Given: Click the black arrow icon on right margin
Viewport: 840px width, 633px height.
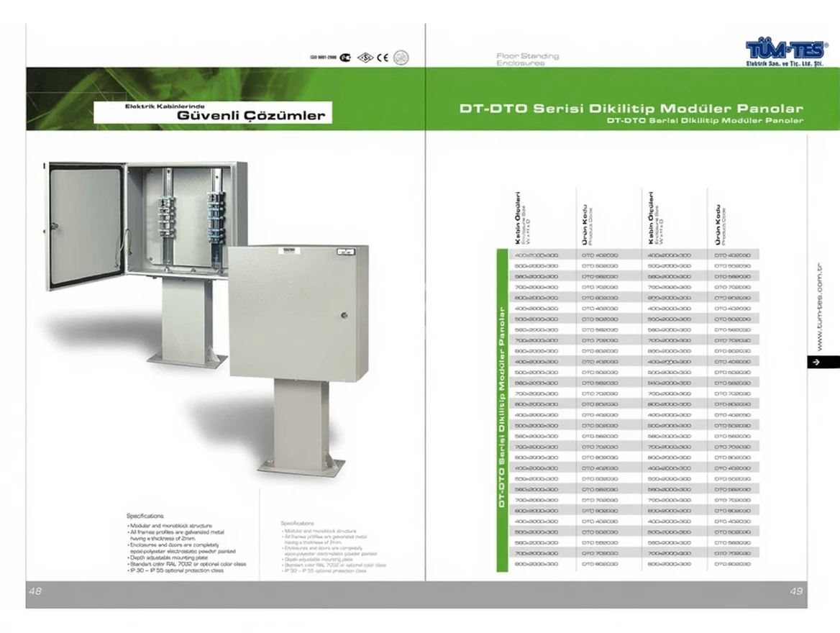Looking at the screenshot, I should (x=816, y=363).
